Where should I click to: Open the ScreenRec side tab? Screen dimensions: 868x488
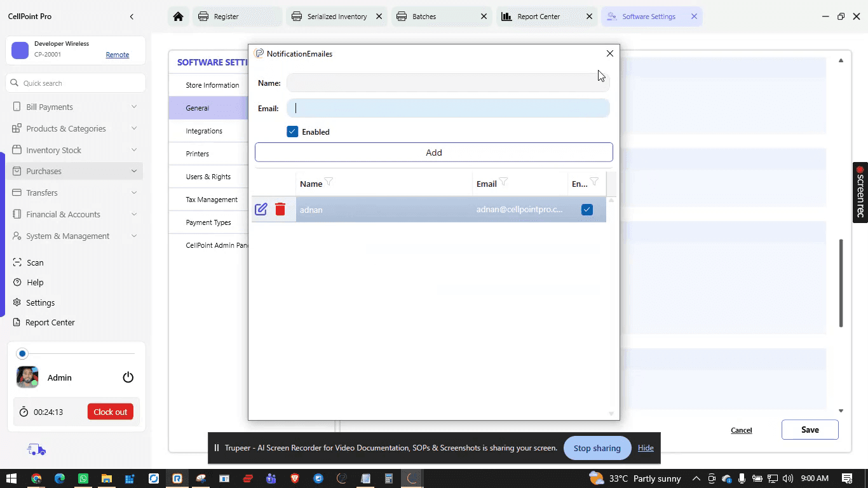pyautogui.click(x=860, y=193)
